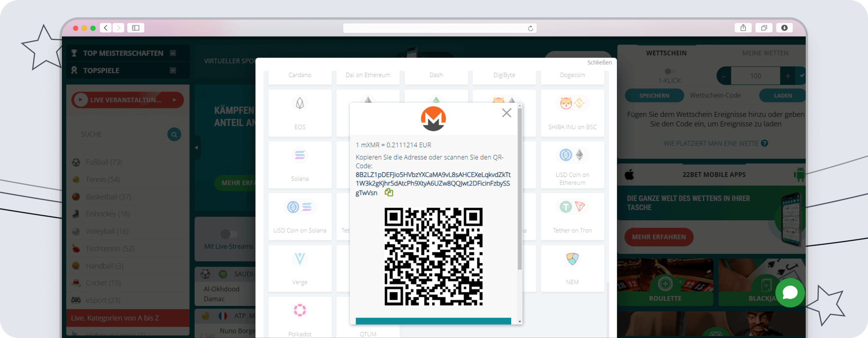This screenshot has height=338, width=868.
Task: Toggle the Mit Live-Streams switch
Action: [229, 234]
